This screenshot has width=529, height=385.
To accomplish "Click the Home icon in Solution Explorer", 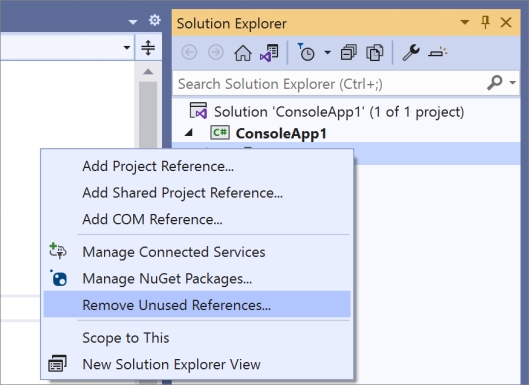I will [x=243, y=53].
